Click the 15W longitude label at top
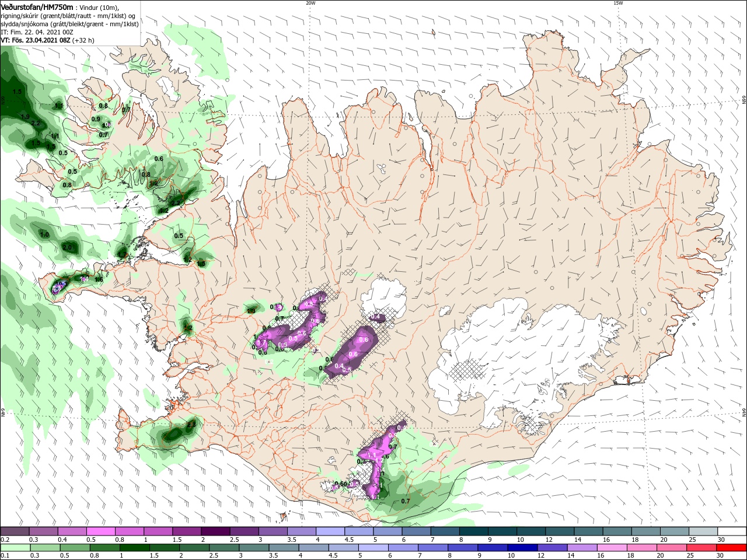This screenshot has width=747, height=560. (618, 3)
